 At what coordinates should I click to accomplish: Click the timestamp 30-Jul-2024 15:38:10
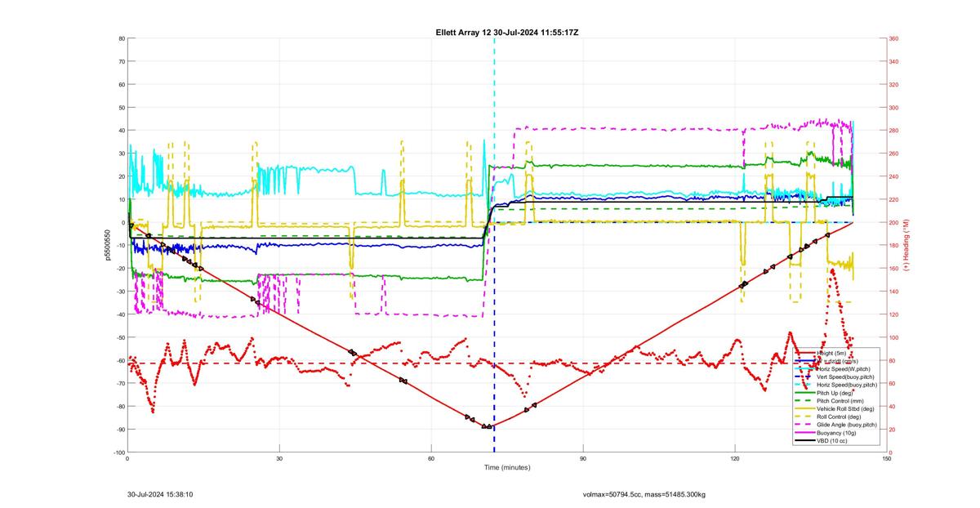(x=160, y=495)
